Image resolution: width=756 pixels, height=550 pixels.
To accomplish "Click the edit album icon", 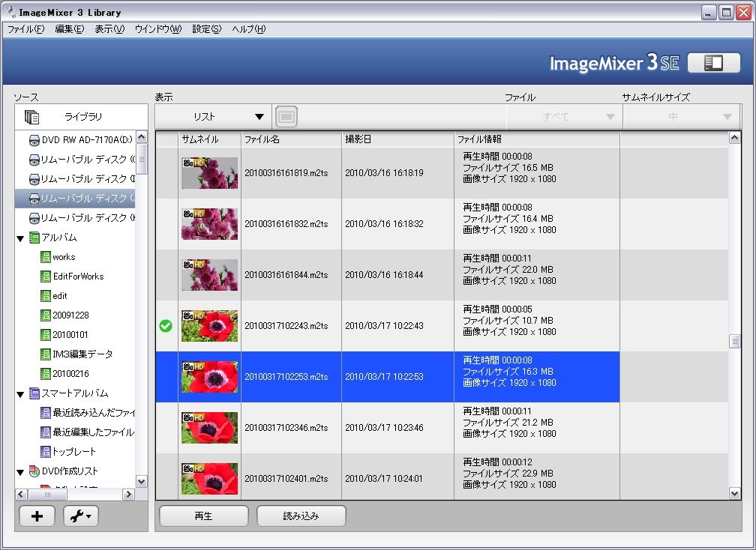I will tap(45, 296).
